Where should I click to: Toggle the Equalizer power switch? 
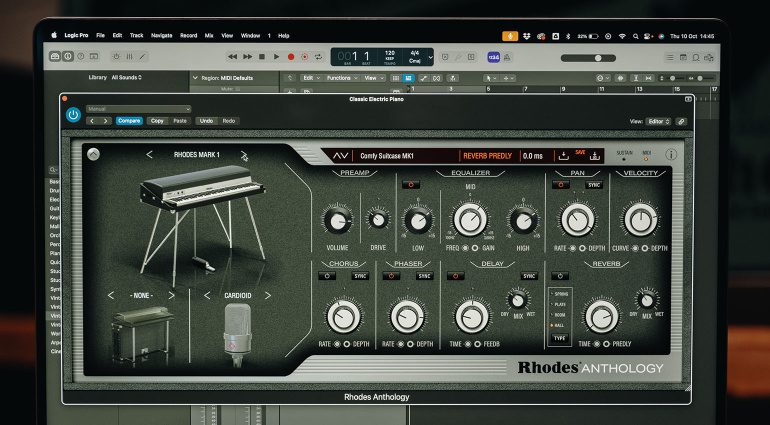(411, 185)
